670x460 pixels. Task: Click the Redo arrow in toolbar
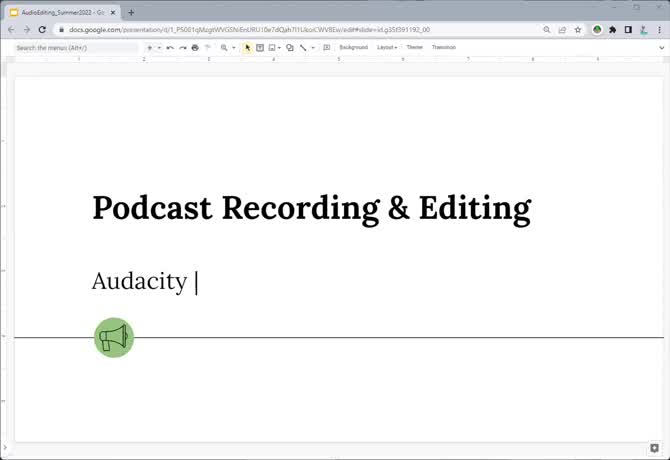coord(182,48)
